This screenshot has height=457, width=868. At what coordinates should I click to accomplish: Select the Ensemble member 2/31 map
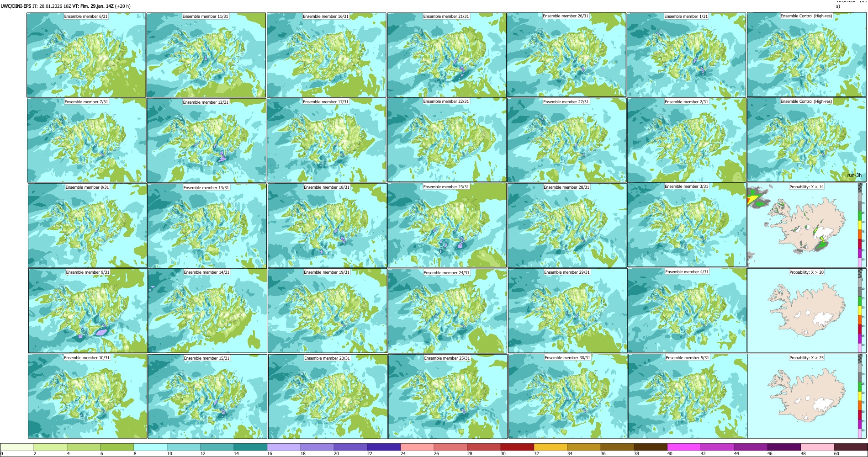[687, 140]
